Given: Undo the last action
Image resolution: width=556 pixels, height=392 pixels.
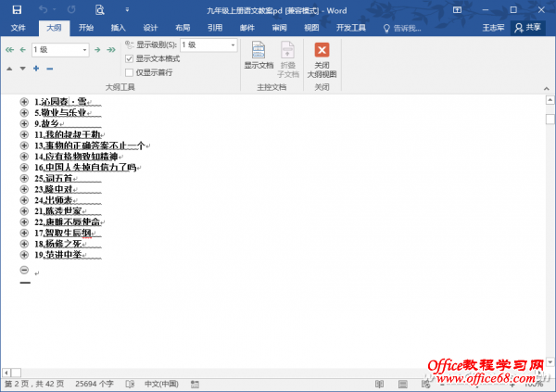Looking at the screenshot, I should (44, 10).
